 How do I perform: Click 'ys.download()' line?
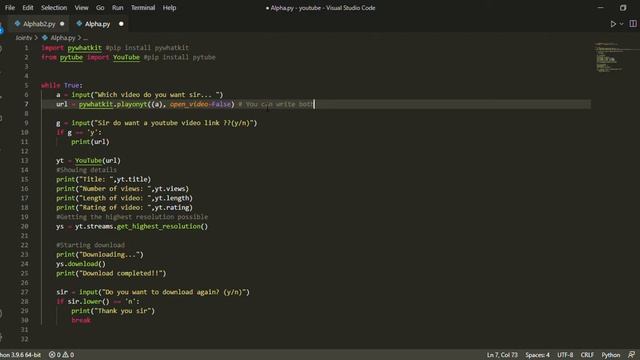pos(81,264)
